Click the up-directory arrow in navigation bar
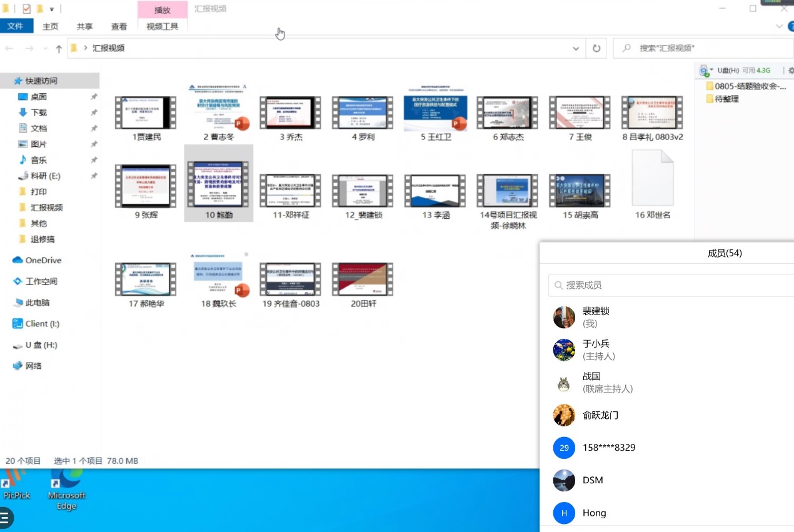Screen dimensions: 794x532 tap(59, 49)
